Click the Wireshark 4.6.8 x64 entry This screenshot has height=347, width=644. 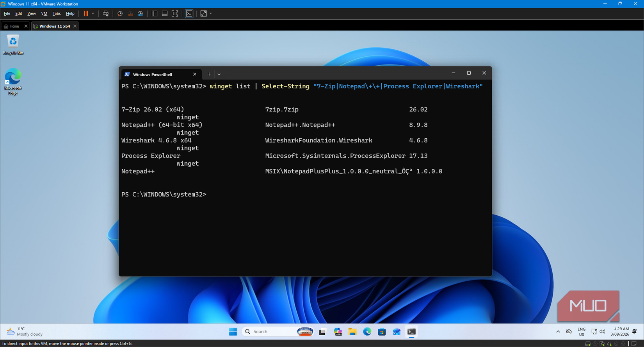157,140
